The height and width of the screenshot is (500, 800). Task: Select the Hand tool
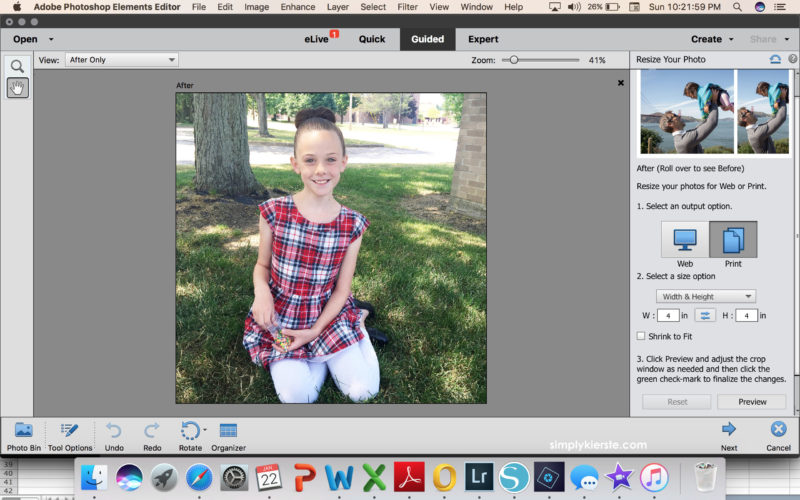(x=17, y=88)
